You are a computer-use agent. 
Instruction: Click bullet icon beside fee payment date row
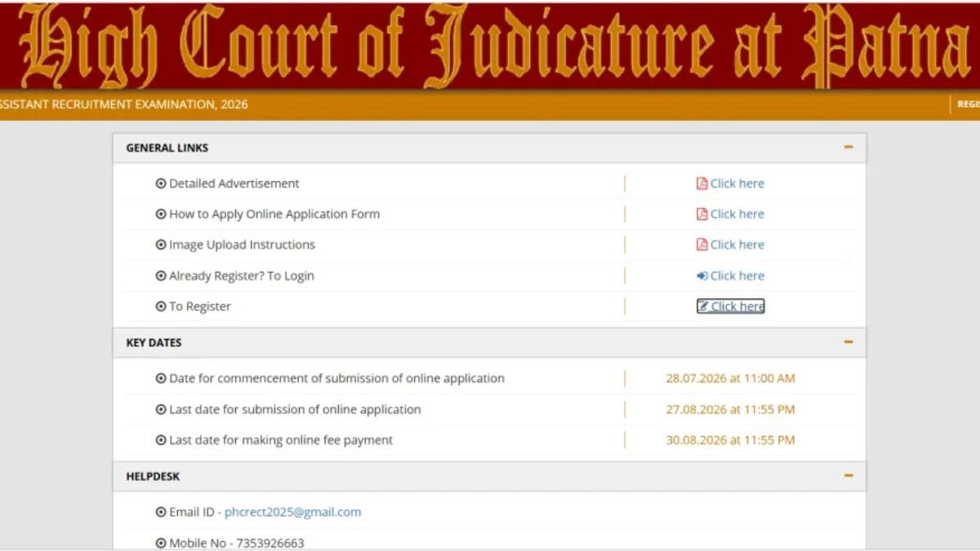pyautogui.click(x=161, y=440)
